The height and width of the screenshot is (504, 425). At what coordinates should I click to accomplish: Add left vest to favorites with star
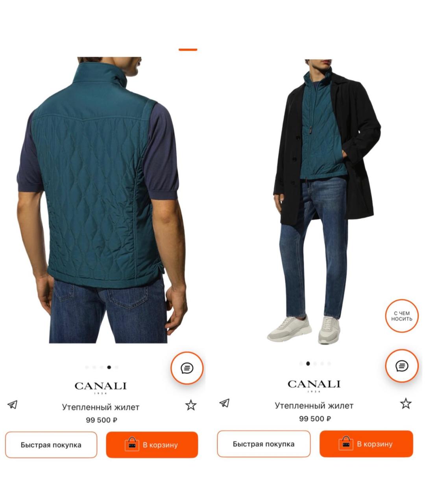[x=191, y=405]
